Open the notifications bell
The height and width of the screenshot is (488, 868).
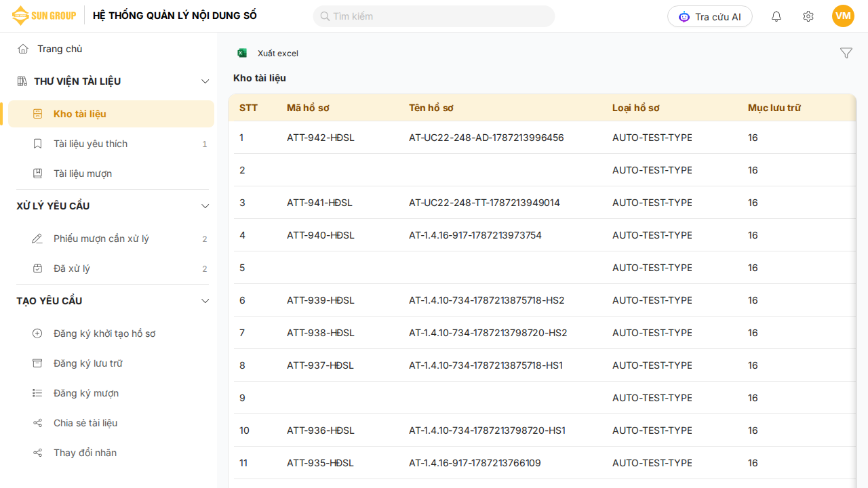point(776,16)
